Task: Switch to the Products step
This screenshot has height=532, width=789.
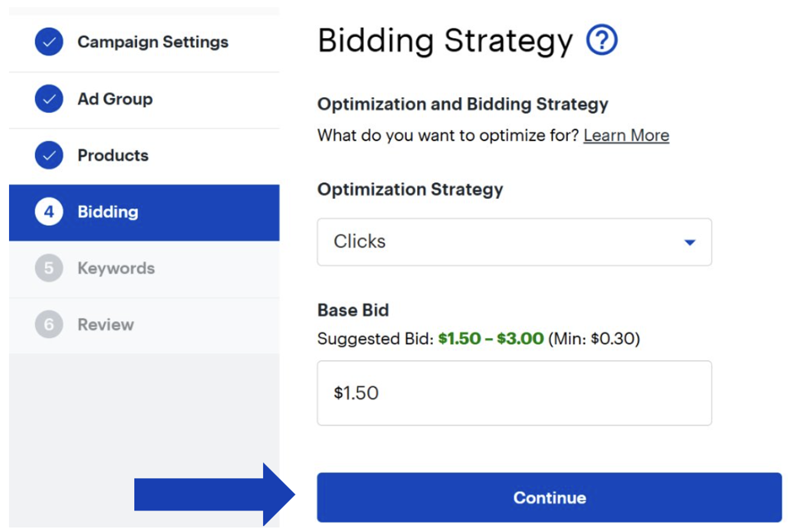Action: coord(113,155)
